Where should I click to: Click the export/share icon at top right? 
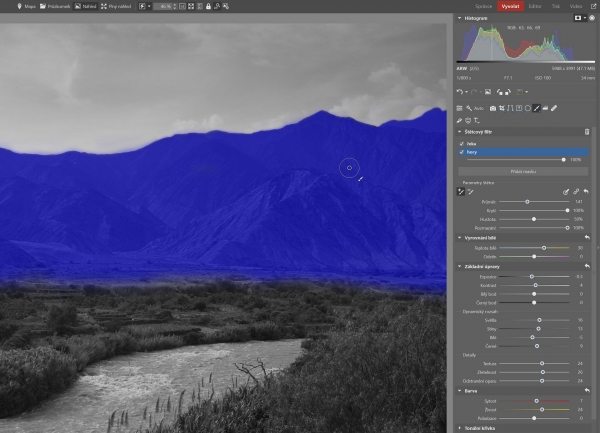[593, 6]
